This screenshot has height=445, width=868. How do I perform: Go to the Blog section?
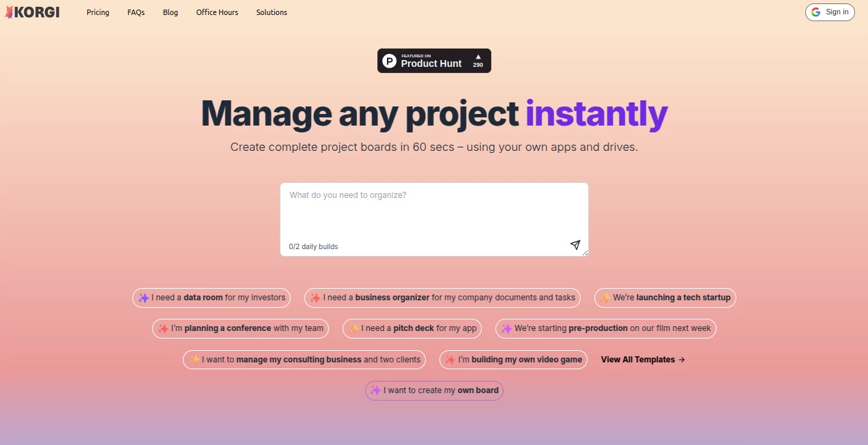click(x=170, y=12)
